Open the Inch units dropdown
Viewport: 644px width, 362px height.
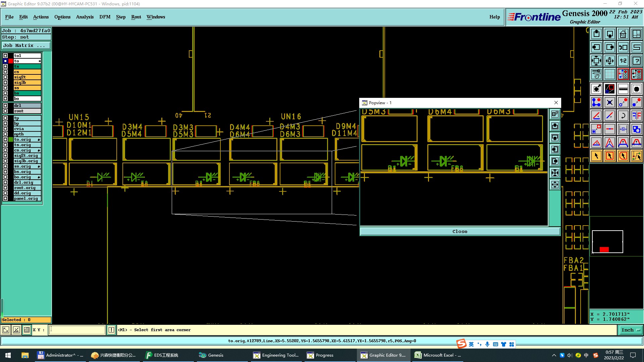coord(630,330)
